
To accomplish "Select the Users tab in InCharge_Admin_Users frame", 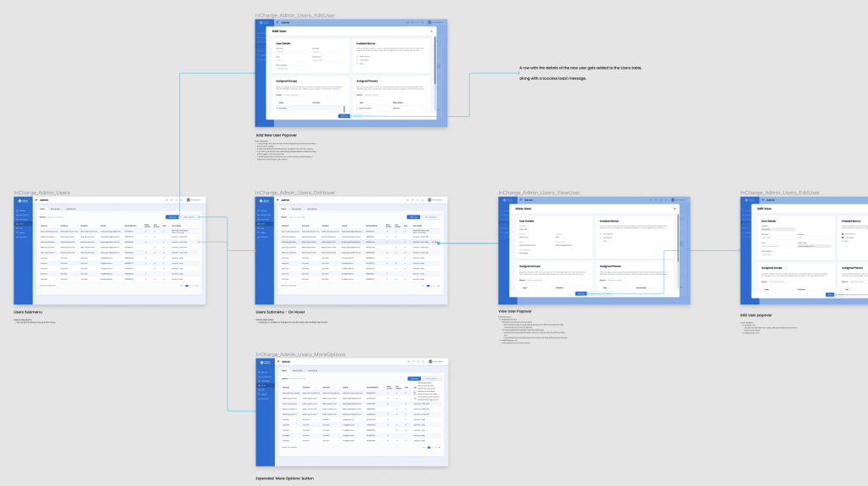I will pos(43,208).
